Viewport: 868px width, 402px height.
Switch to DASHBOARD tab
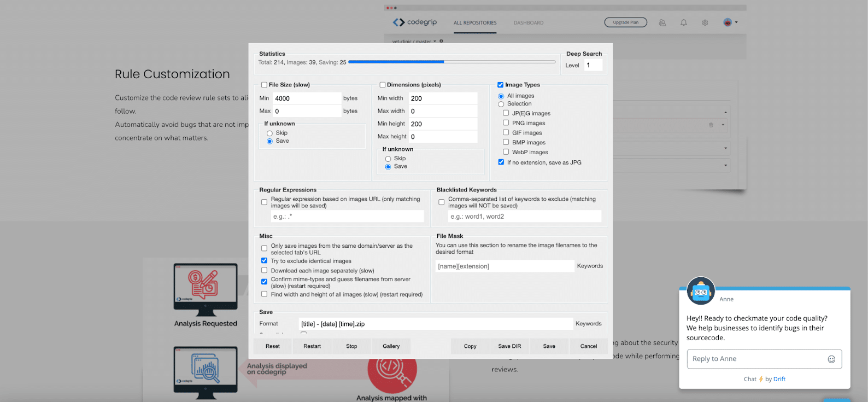pos(529,23)
